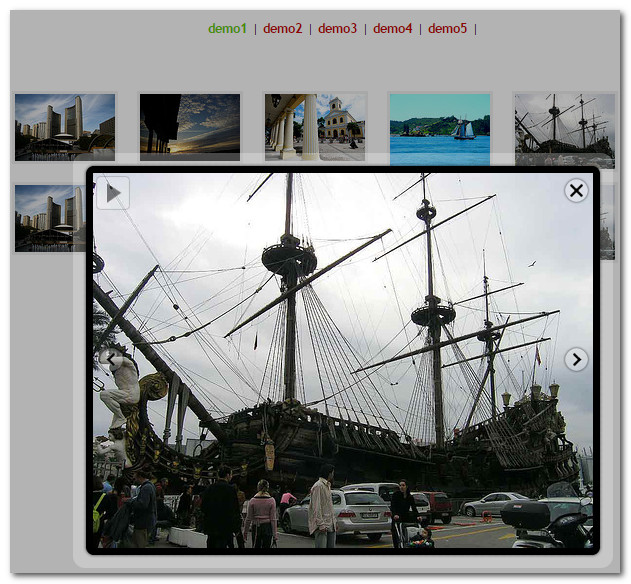
Task: Select the yellow church and columns thumbnail
Action: tap(315, 127)
